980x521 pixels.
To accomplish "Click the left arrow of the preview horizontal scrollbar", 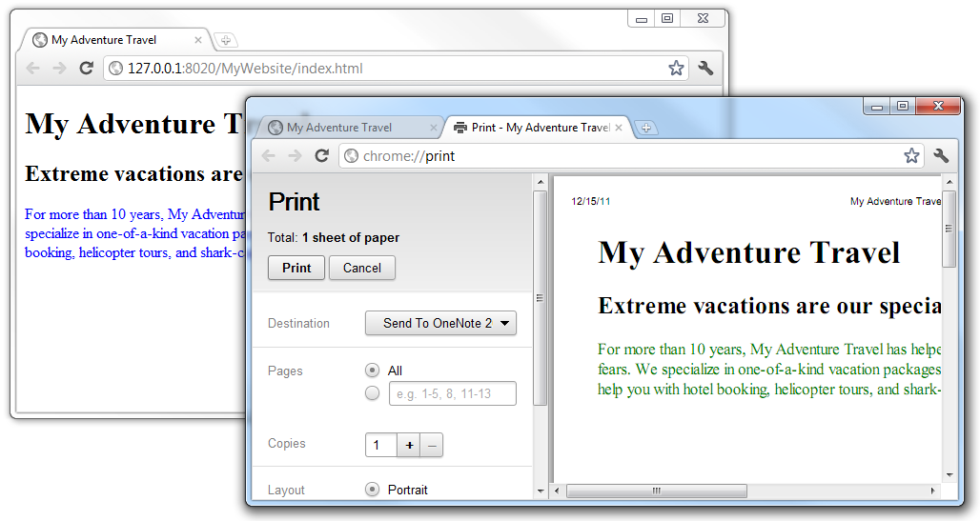I will [x=558, y=491].
